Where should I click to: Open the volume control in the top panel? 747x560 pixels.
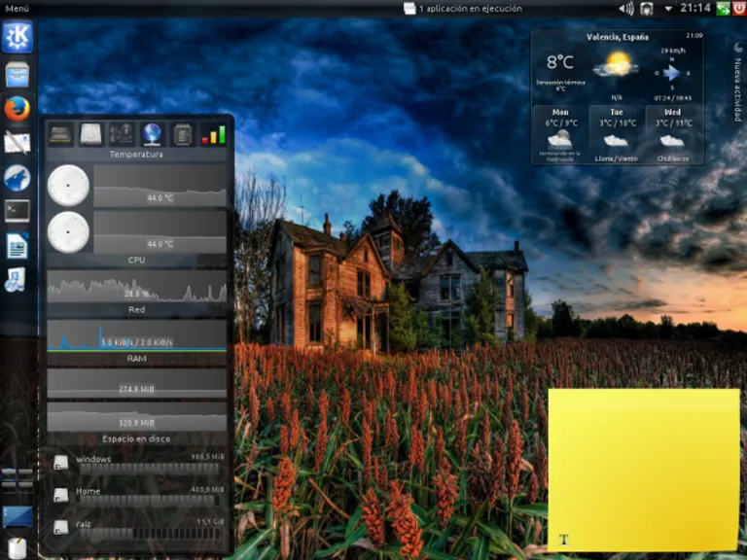coord(625,9)
